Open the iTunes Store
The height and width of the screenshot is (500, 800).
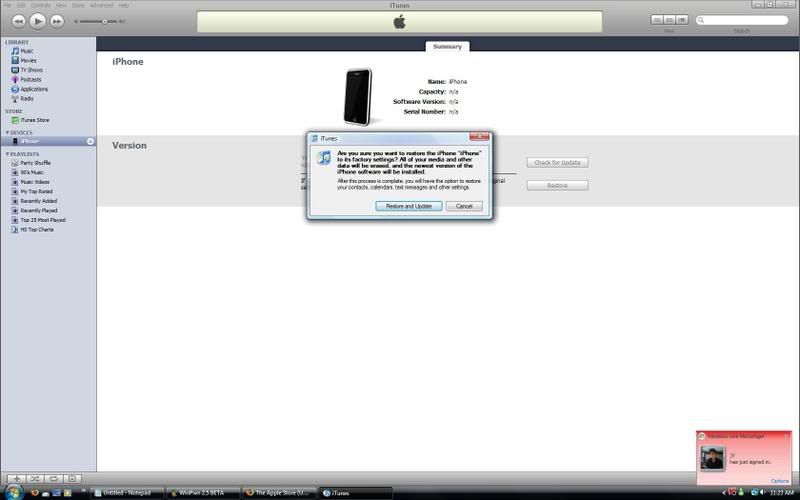click(34, 120)
